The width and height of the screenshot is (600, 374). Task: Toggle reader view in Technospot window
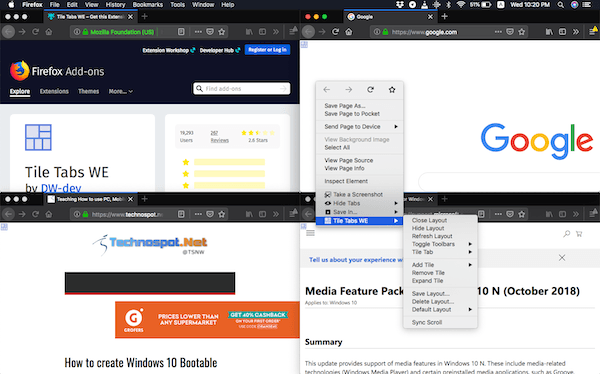point(181,214)
